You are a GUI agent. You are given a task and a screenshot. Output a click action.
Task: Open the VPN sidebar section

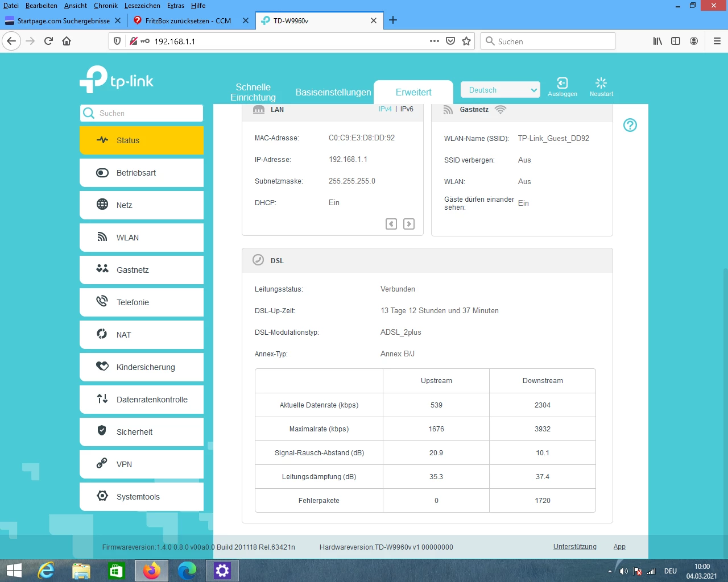[x=142, y=464]
